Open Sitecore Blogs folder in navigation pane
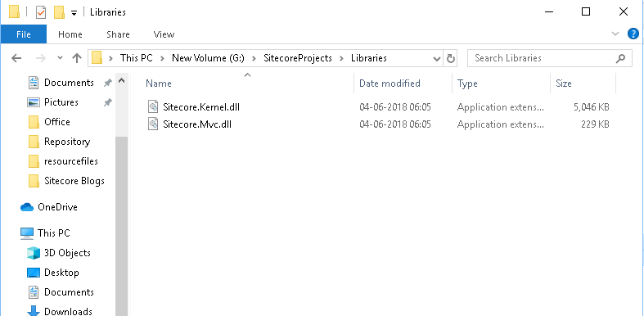This screenshot has height=316, width=644. pyautogui.click(x=74, y=181)
